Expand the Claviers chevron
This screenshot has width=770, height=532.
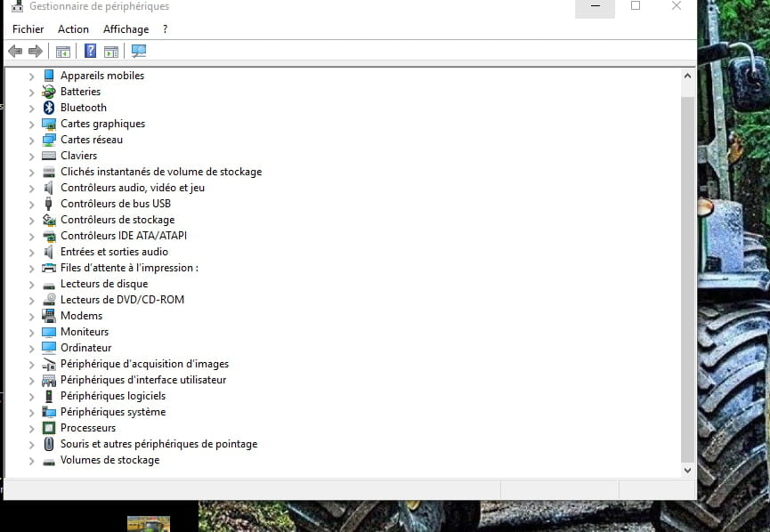pos(31,156)
